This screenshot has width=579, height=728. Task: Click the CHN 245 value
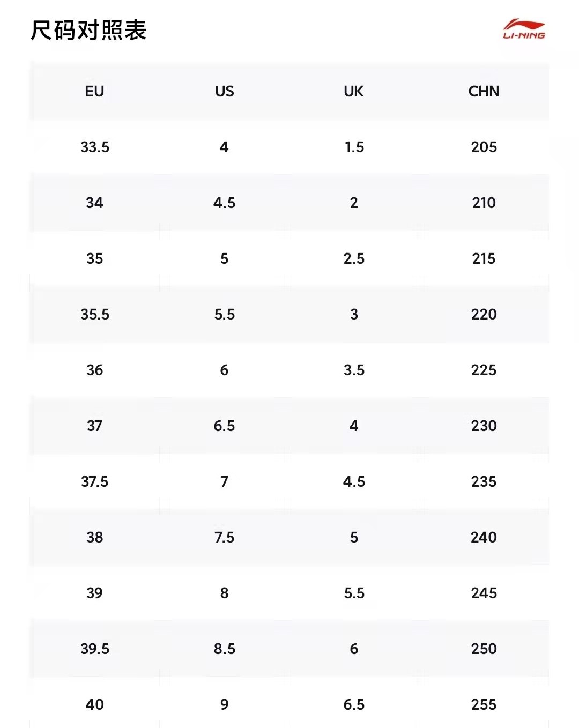[x=484, y=593]
